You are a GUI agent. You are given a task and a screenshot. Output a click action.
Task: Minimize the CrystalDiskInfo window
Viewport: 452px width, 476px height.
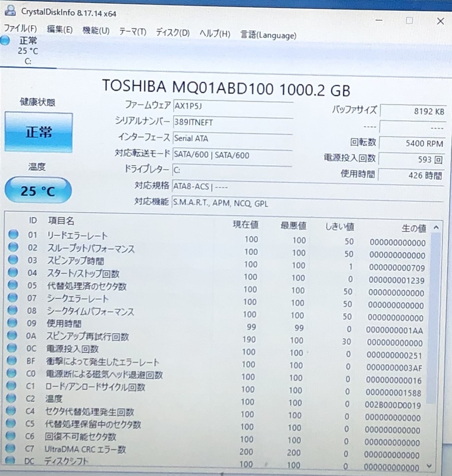point(379,20)
